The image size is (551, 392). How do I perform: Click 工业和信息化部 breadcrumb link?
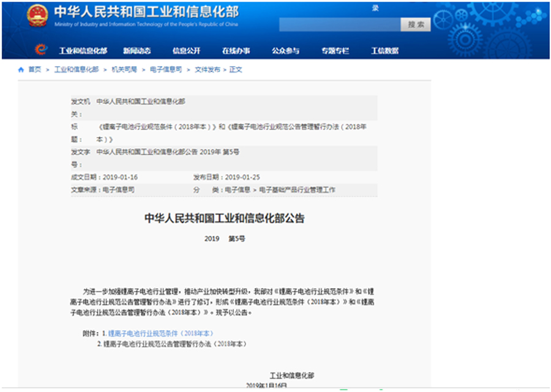[x=77, y=70]
